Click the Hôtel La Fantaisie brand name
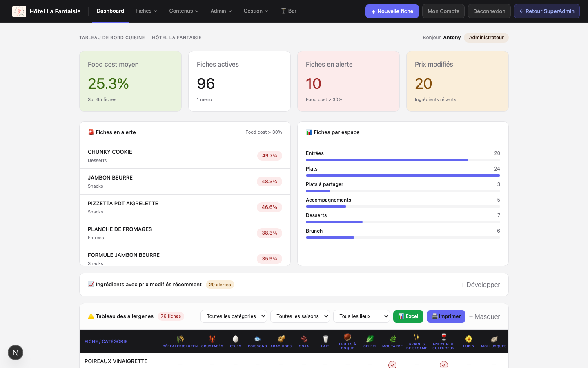The height and width of the screenshot is (368, 588). 55,11
